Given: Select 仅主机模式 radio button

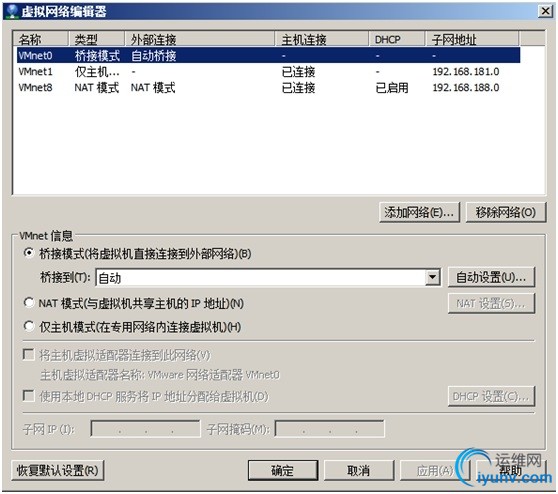Looking at the screenshot, I should [29, 326].
